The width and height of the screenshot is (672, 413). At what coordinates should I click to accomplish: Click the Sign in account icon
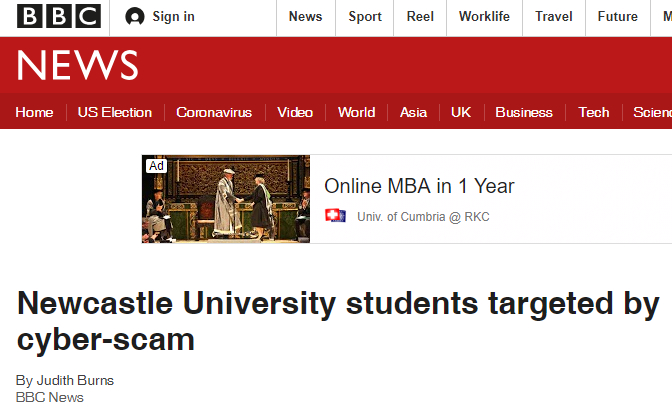coord(135,17)
